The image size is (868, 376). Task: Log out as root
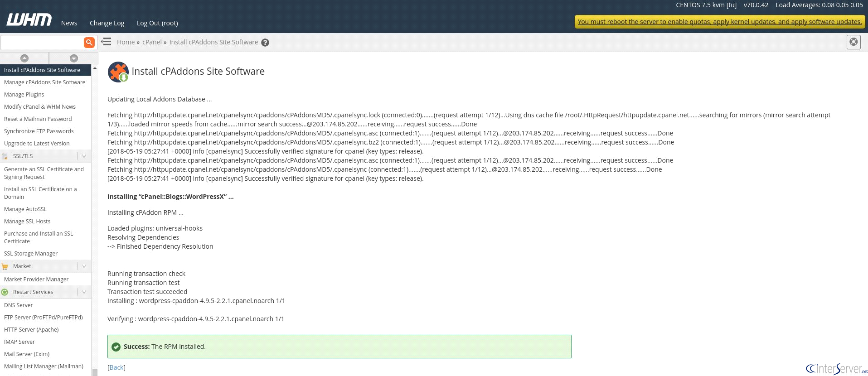pyautogui.click(x=157, y=23)
